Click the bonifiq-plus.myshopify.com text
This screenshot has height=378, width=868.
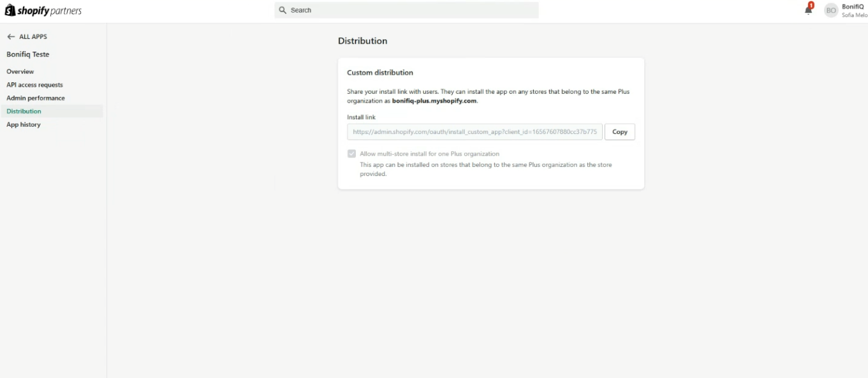(x=434, y=101)
